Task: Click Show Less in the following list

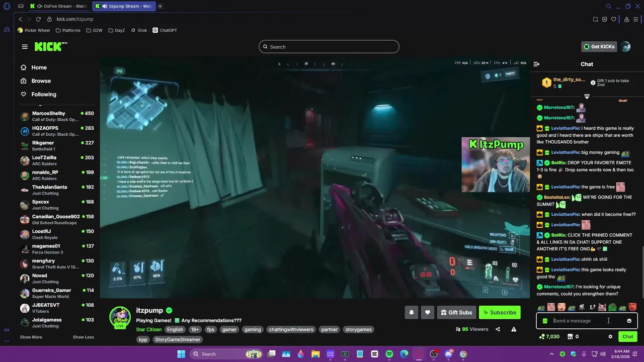Action: (x=83, y=337)
